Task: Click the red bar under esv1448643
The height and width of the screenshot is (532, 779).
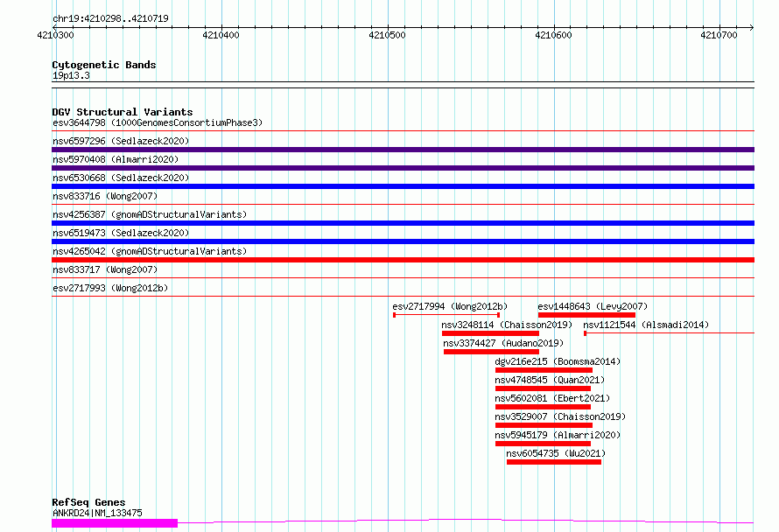Action: (x=586, y=315)
